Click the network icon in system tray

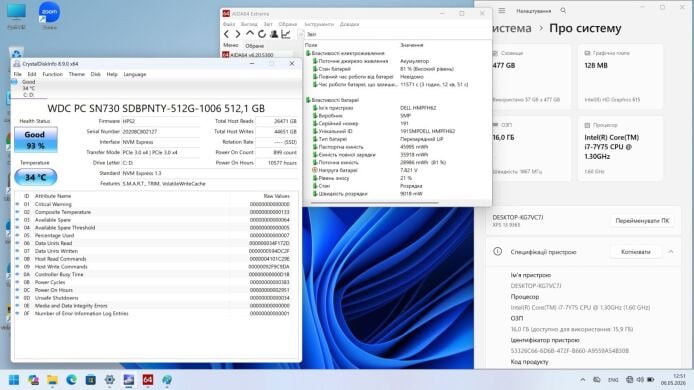[x=629, y=380]
